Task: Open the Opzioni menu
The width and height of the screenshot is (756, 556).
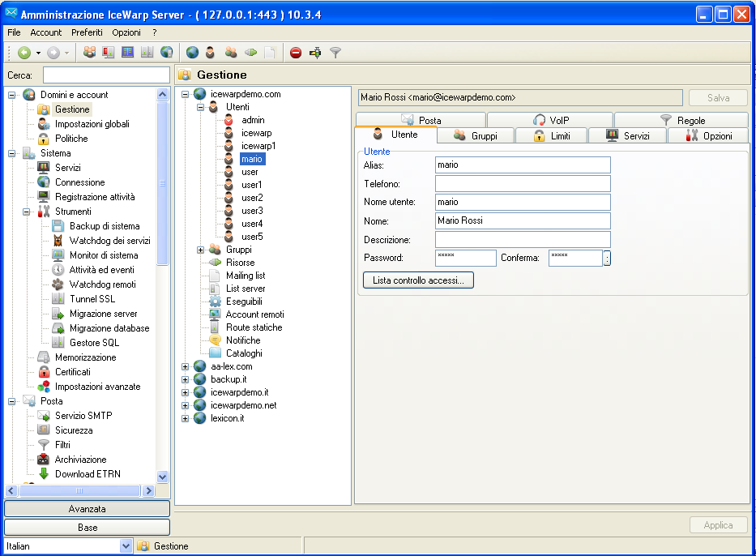Action: [126, 32]
